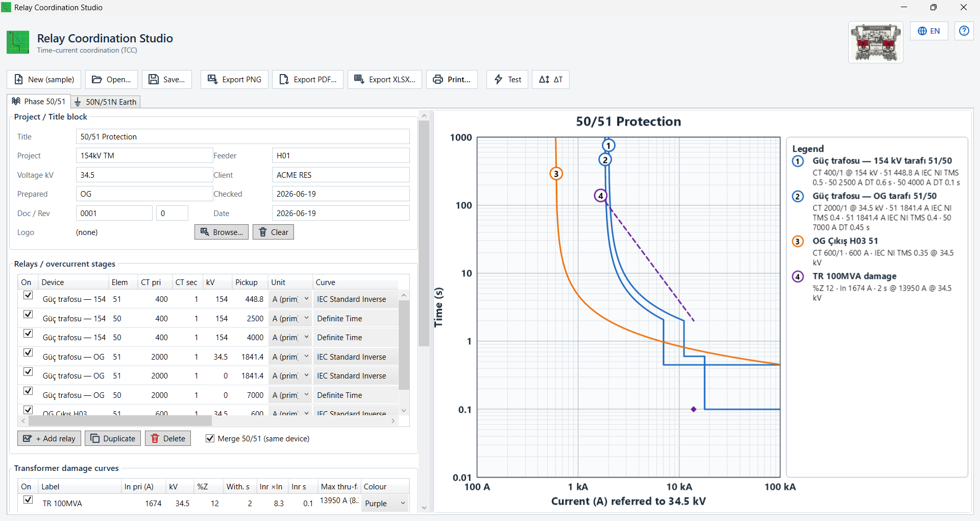980x521 pixels.
Task: Click the Title field containing 50/51 Protection
Action: [x=243, y=136]
